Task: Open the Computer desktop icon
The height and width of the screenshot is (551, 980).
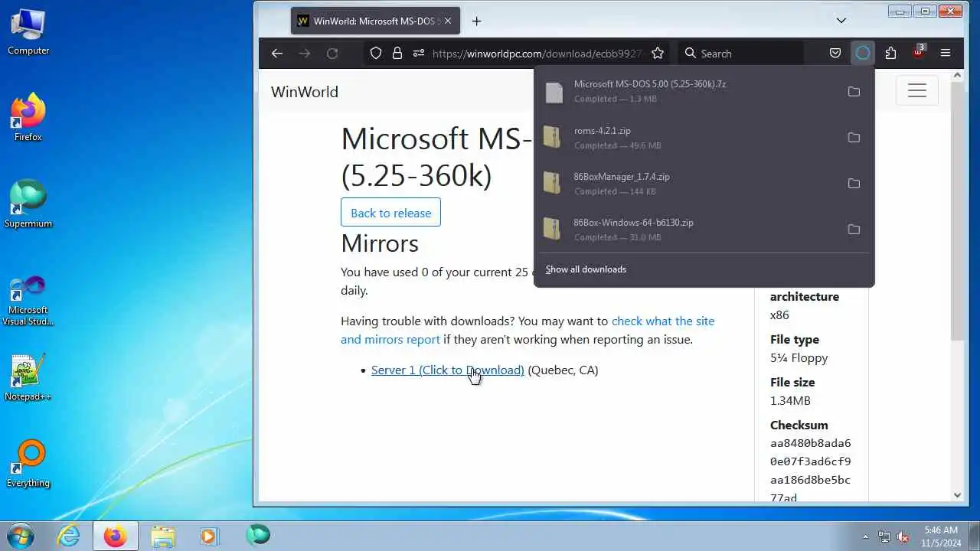Action: point(28,32)
